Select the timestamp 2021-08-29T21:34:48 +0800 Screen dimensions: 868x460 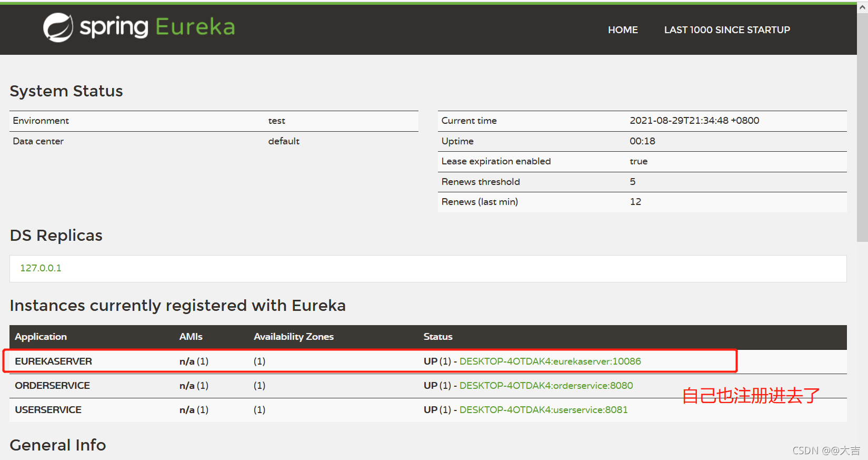694,121
